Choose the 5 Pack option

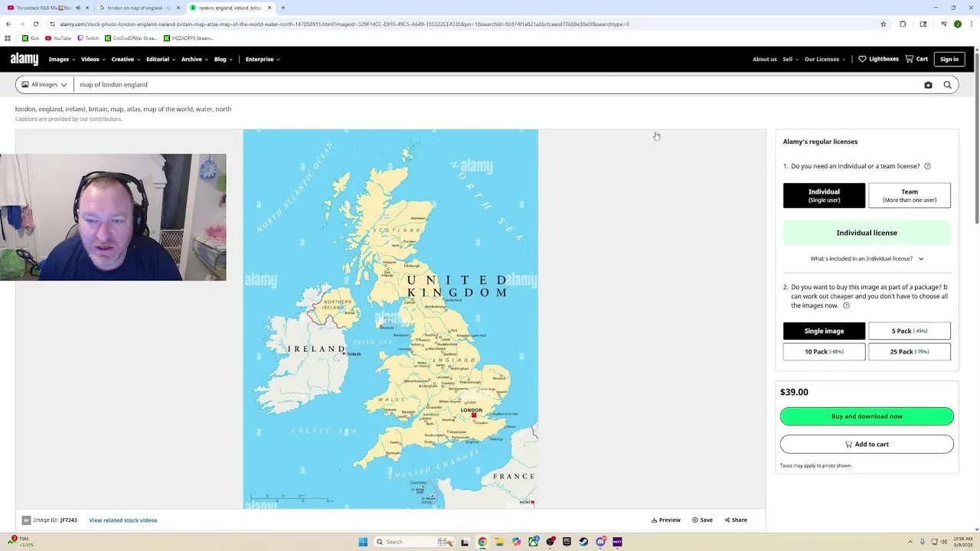tap(909, 331)
